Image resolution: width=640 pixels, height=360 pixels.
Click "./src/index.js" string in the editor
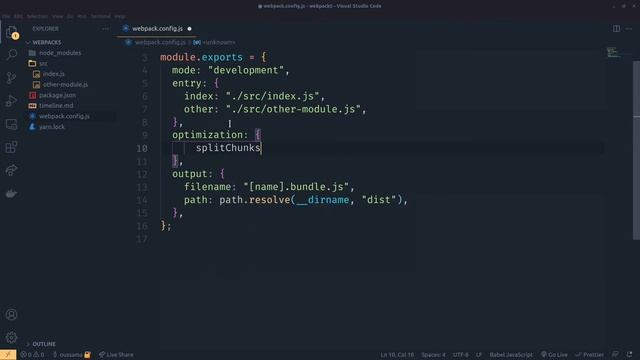273,96
